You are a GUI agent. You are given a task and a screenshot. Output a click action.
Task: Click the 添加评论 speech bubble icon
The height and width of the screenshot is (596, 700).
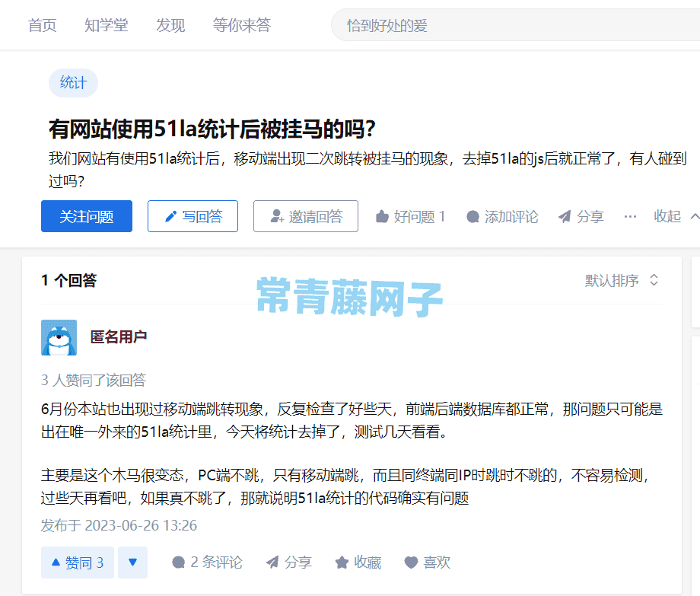[x=473, y=216]
